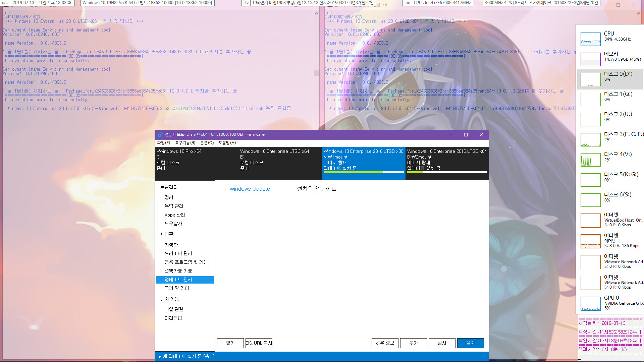644x362 pixels.
Task: Click the 검사 button
Action: click(442, 343)
